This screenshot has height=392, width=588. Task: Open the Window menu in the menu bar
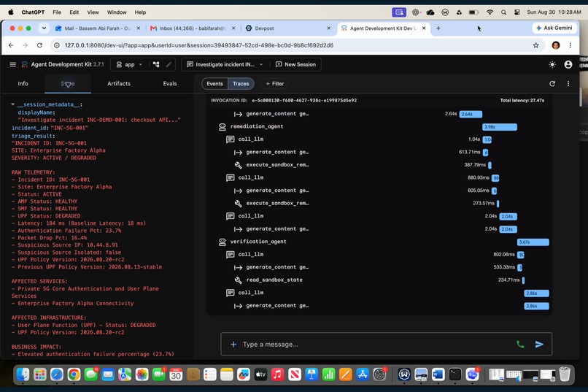pyautogui.click(x=117, y=12)
